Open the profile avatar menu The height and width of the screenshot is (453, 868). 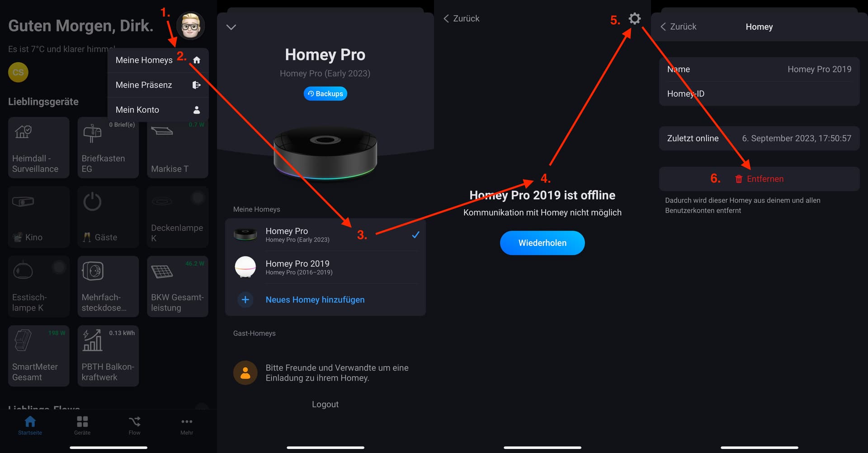pyautogui.click(x=190, y=26)
